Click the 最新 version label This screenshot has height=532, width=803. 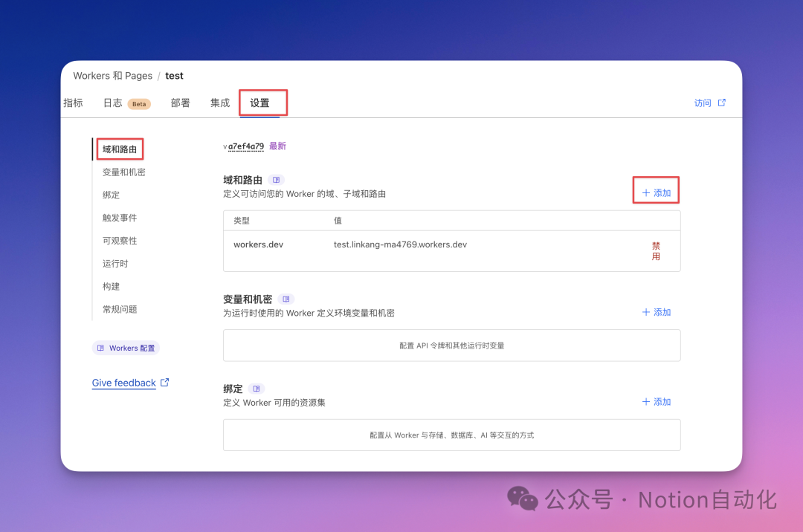point(277,146)
